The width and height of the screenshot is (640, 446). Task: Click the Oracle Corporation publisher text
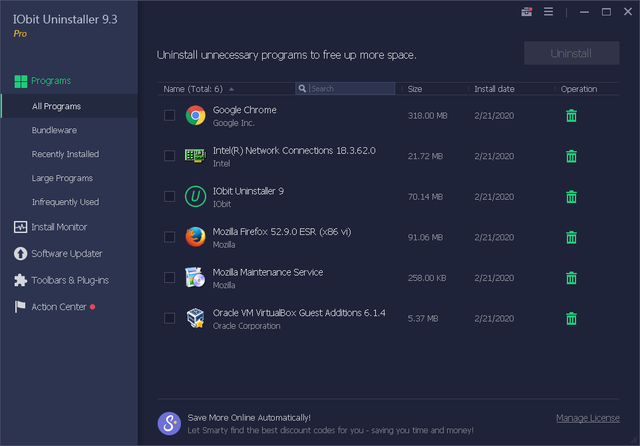pyautogui.click(x=247, y=326)
